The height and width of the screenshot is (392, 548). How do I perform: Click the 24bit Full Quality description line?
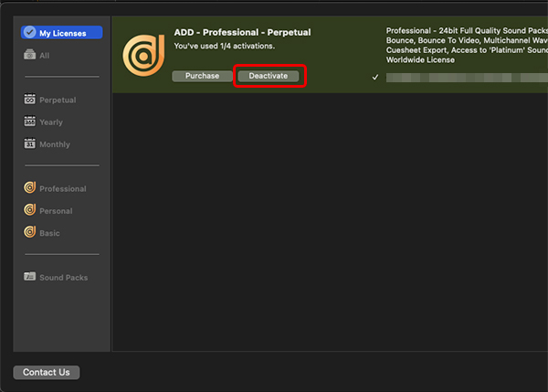(467, 31)
